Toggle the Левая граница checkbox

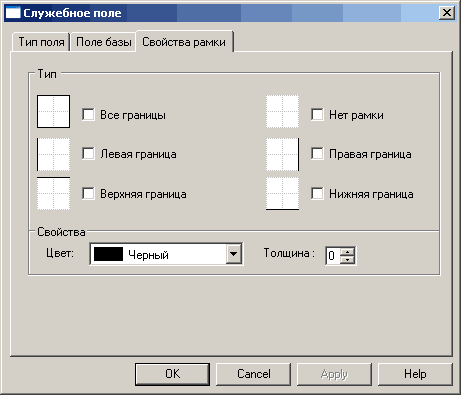88,154
